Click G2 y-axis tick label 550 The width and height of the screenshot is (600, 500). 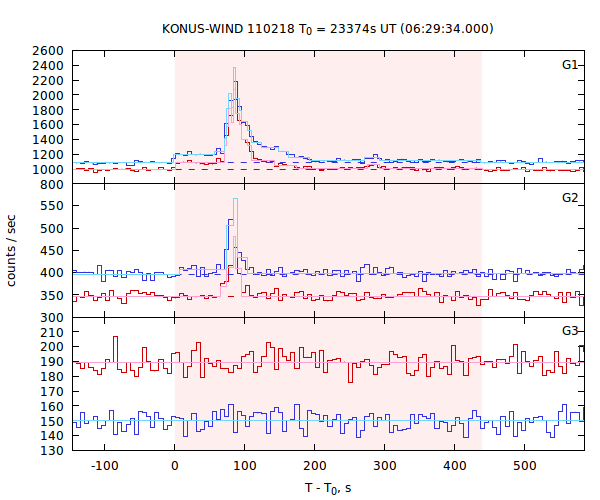tap(52, 206)
